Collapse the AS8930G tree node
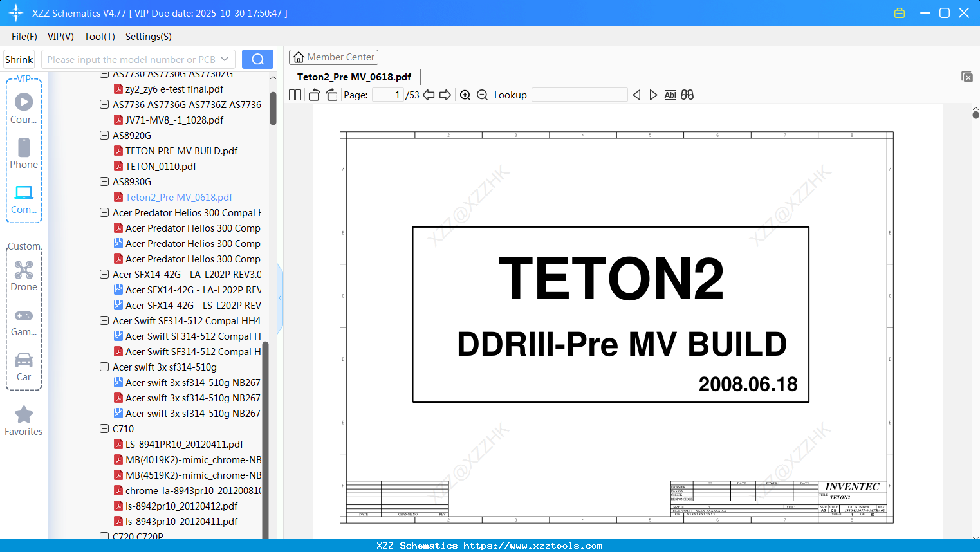980x552 pixels. [x=104, y=181]
